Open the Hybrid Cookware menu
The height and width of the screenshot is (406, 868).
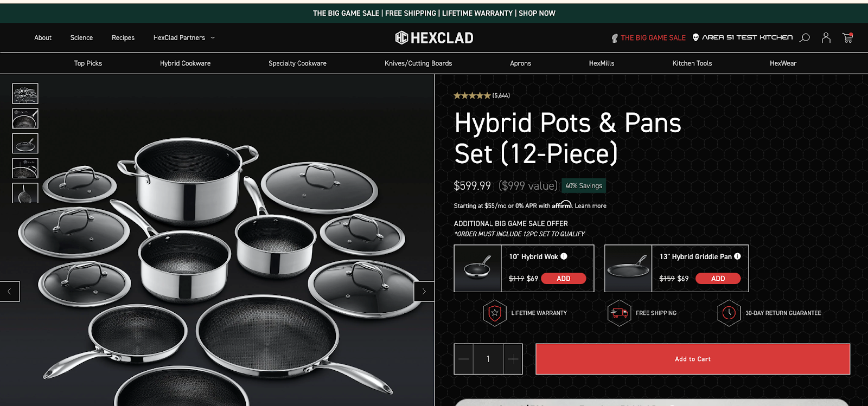[185, 63]
